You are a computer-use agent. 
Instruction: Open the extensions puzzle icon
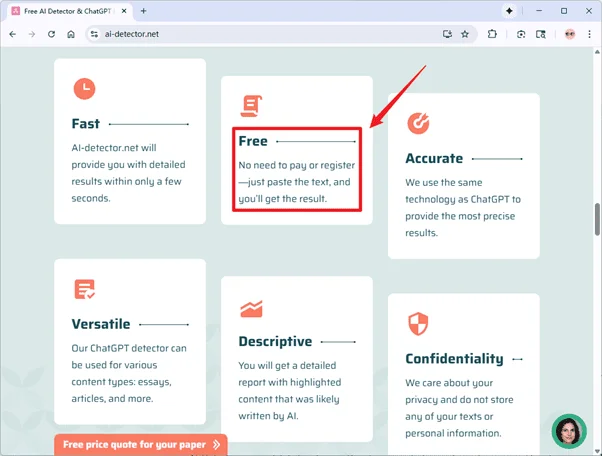pos(492,34)
